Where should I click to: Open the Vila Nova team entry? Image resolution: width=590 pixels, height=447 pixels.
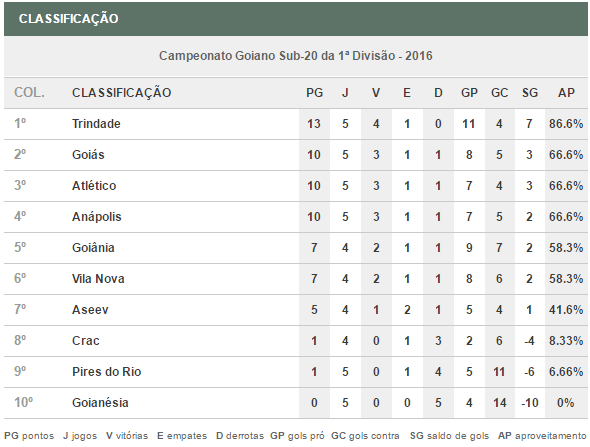click(98, 279)
